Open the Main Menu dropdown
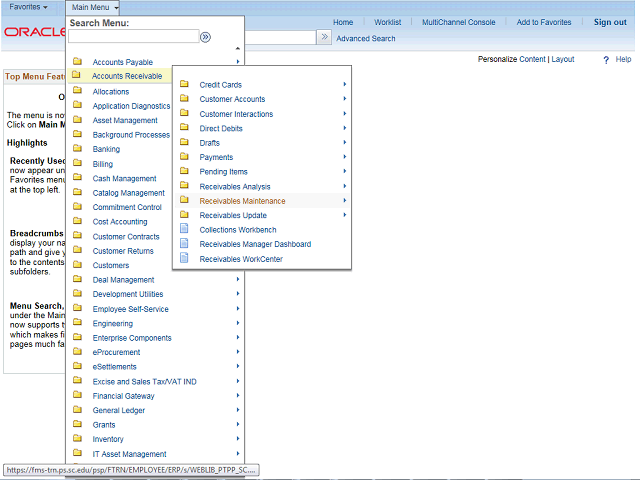The width and height of the screenshot is (640, 480). coord(95,7)
